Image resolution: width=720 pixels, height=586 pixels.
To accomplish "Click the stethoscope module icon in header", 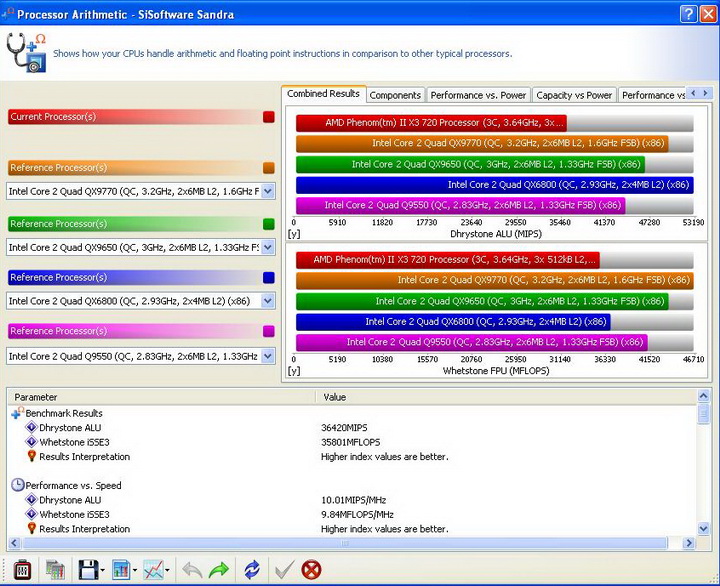I will [x=26, y=53].
